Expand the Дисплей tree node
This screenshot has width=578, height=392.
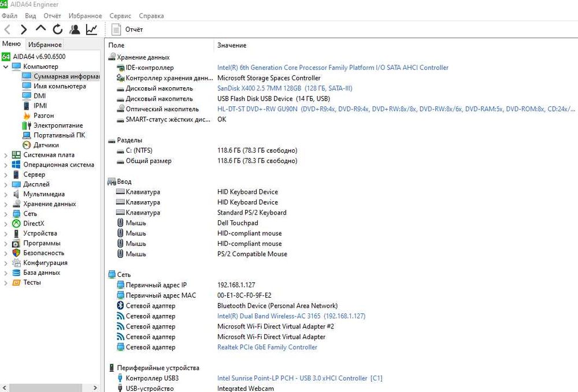tap(6, 184)
